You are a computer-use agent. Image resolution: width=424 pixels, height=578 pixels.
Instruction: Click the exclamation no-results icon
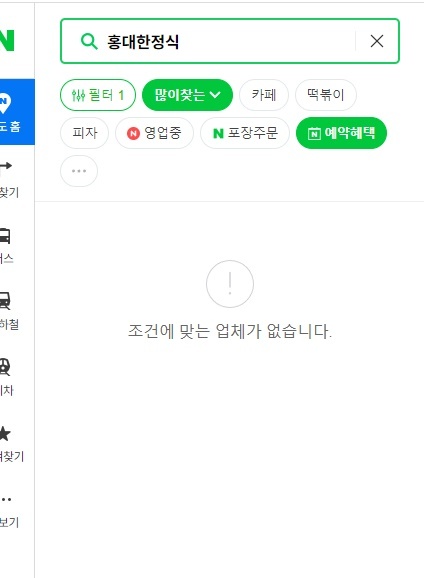[230, 284]
